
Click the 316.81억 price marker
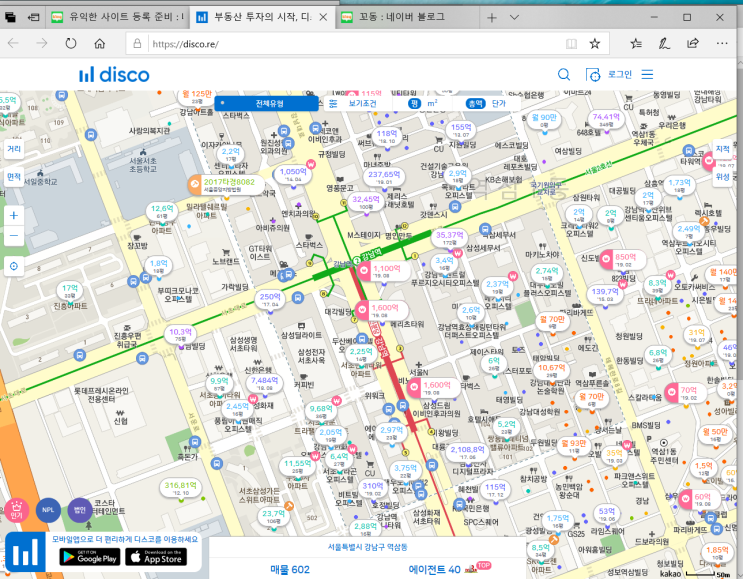pyautogui.click(x=181, y=488)
